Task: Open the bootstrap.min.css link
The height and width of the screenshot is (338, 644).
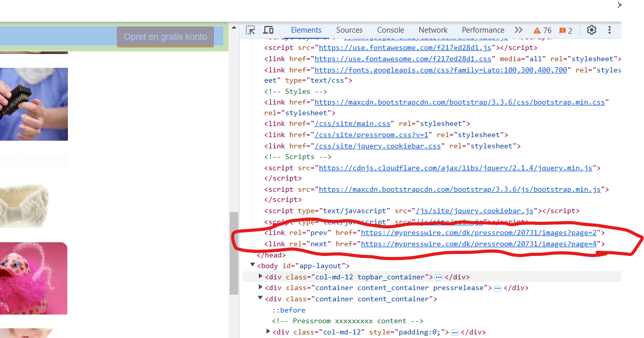Action: (x=460, y=102)
